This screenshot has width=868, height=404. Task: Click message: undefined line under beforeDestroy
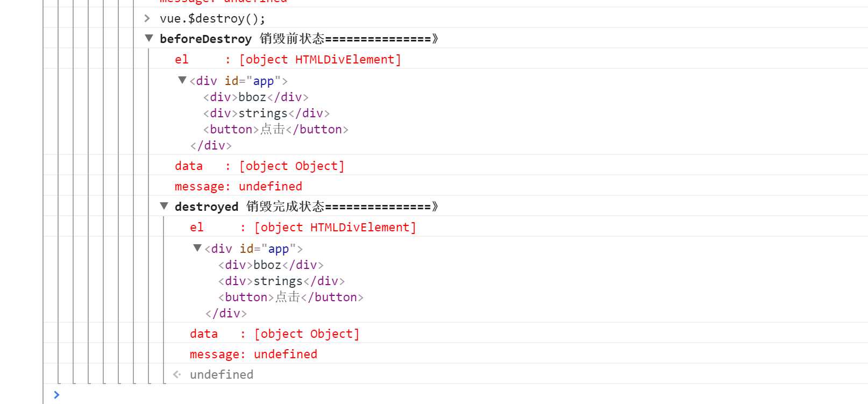238,186
